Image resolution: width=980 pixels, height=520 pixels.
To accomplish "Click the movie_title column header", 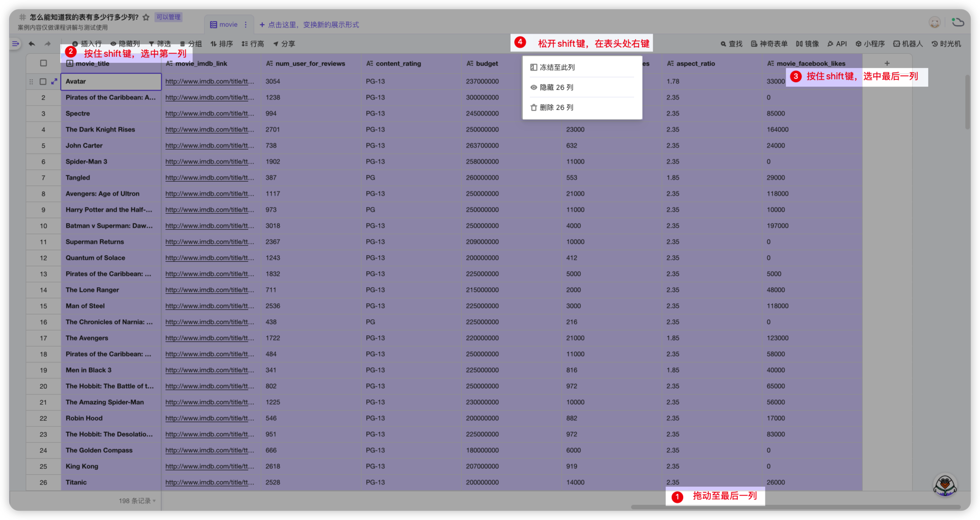I will click(x=111, y=64).
